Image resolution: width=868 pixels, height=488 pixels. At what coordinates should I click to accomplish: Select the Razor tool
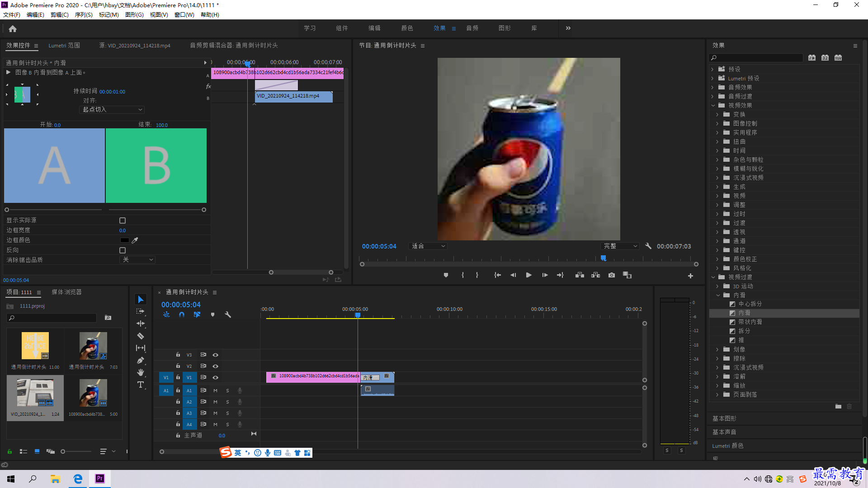click(141, 336)
